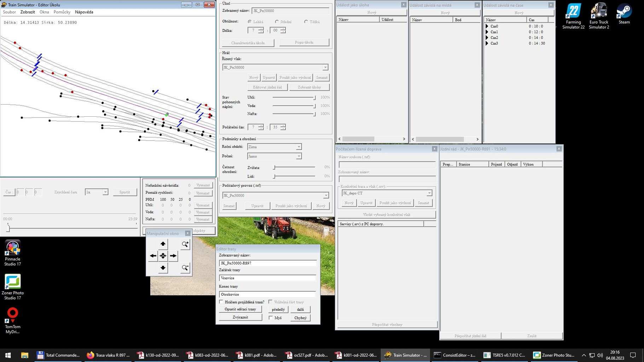
Task: Open volume control in system tray
Action: tap(600, 355)
